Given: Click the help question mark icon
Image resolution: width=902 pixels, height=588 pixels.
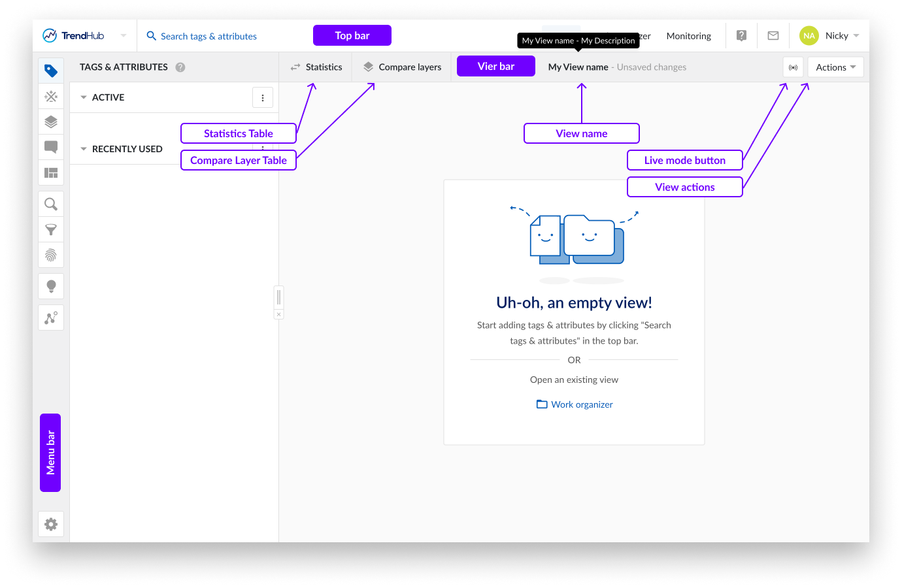Looking at the screenshot, I should [741, 35].
